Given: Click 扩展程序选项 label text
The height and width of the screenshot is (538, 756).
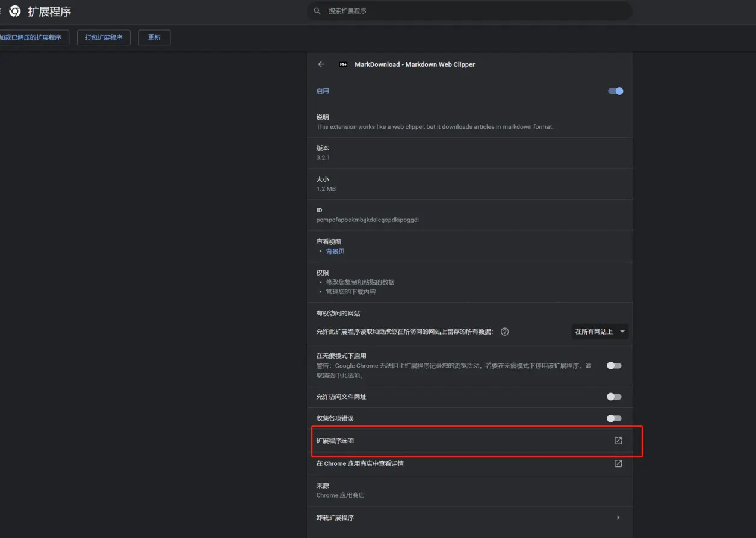Looking at the screenshot, I should tap(335, 441).
